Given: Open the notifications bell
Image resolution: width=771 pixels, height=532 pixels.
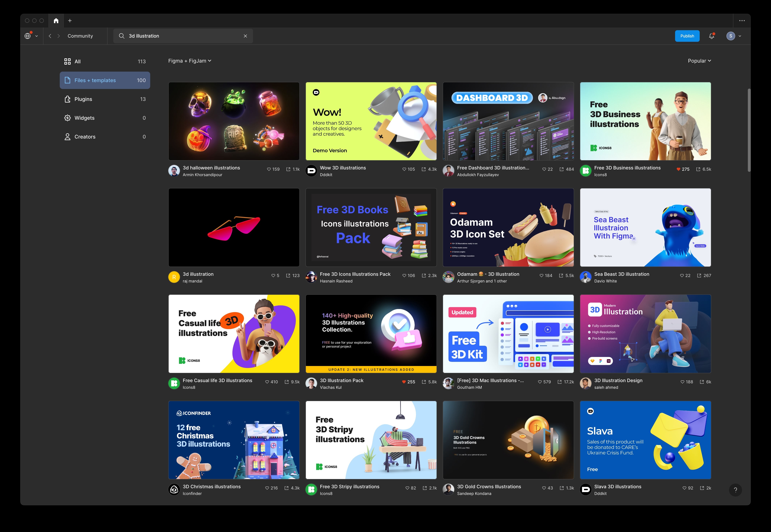Looking at the screenshot, I should (x=711, y=36).
